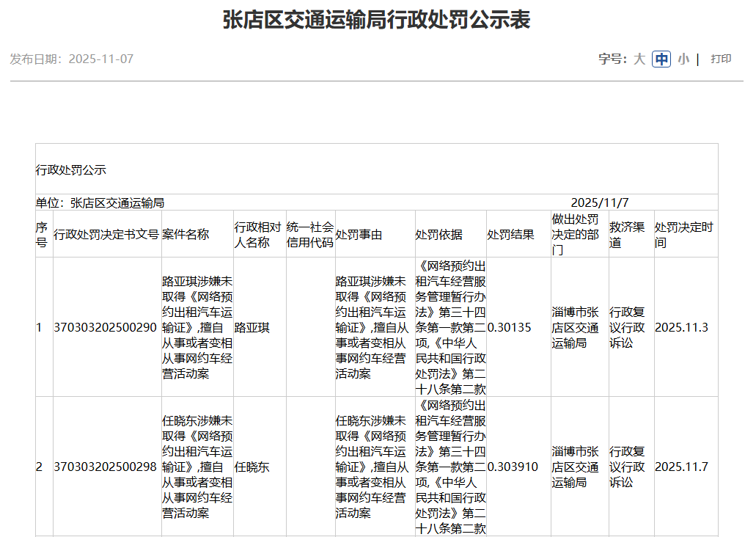This screenshot has width=756, height=537.
Task: Click decision date 2025.11.7 in second row
Action: [x=681, y=467]
